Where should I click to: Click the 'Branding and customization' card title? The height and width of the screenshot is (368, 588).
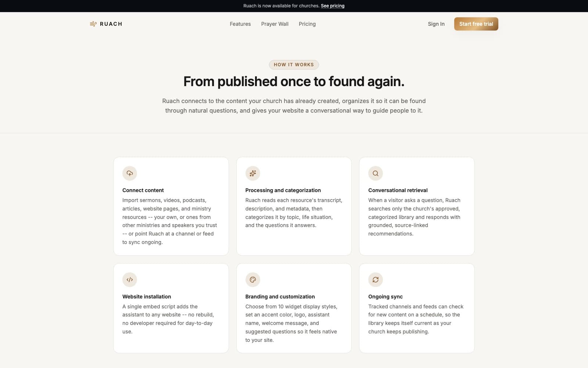pos(280,297)
